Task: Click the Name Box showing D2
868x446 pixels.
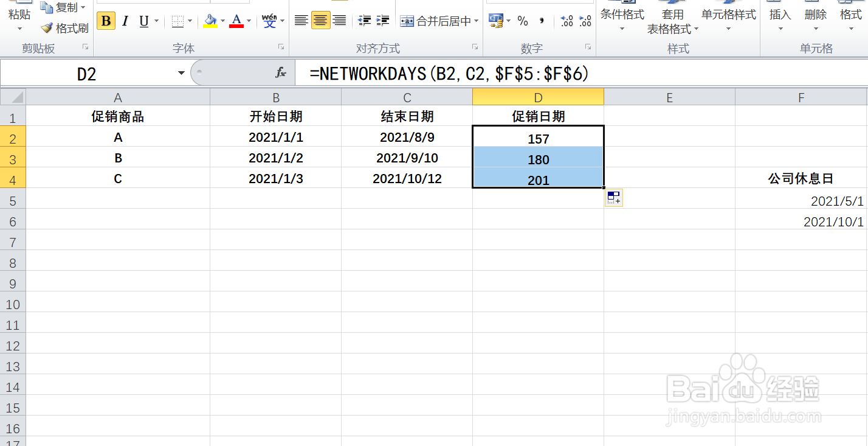Action: (x=88, y=74)
